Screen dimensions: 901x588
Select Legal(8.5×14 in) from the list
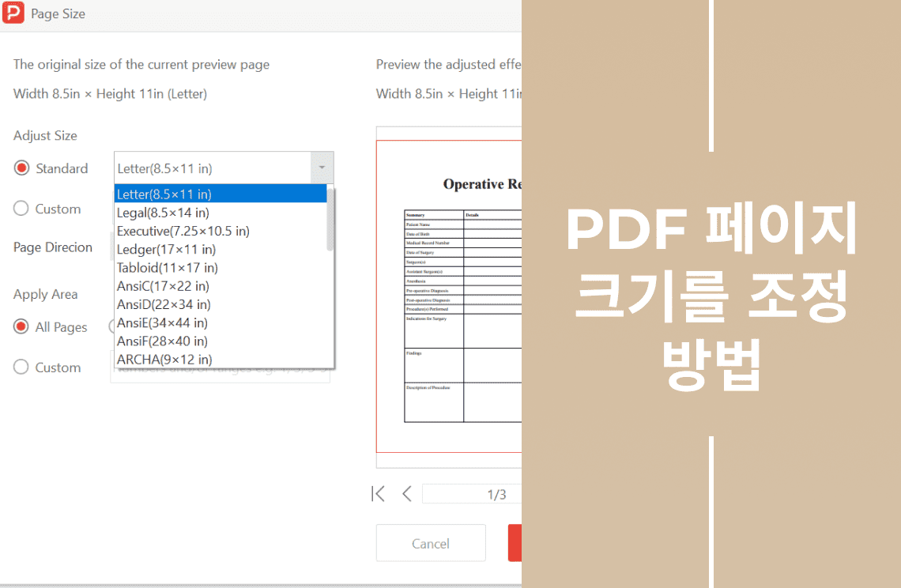click(163, 212)
